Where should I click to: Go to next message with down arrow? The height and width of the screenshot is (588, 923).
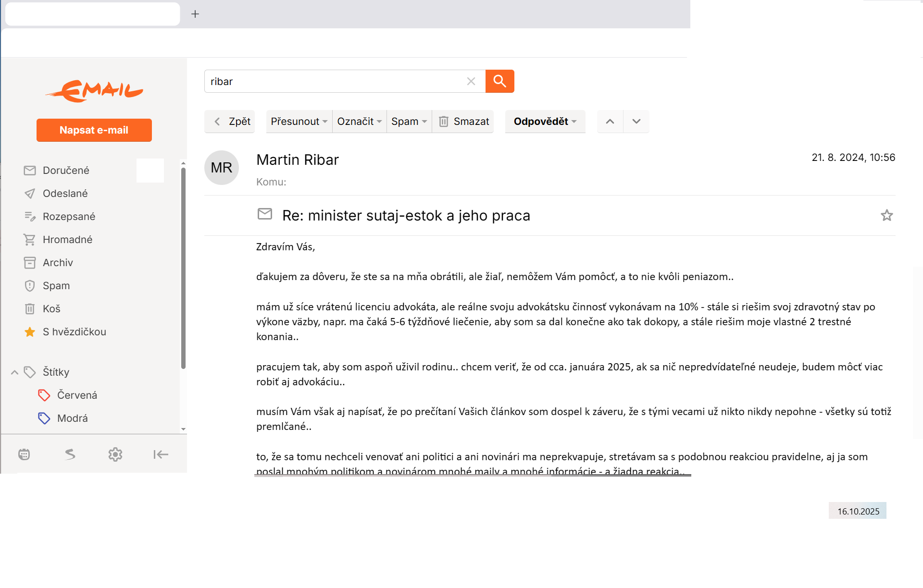point(636,122)
